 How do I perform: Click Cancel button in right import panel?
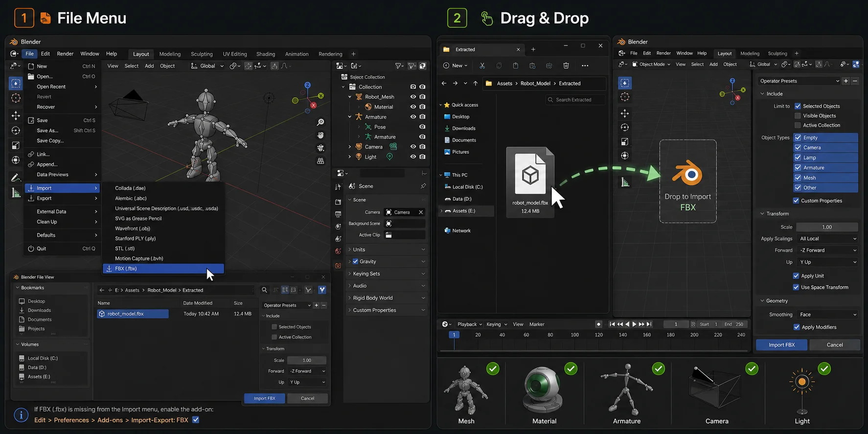coord(835,345)
